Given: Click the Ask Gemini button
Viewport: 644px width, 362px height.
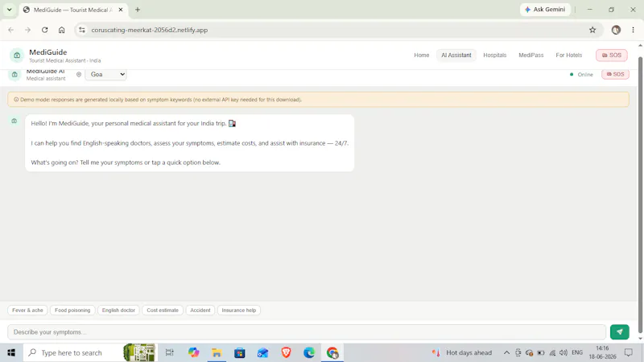Looking at the screenshot, I should (x=545, y=10).
